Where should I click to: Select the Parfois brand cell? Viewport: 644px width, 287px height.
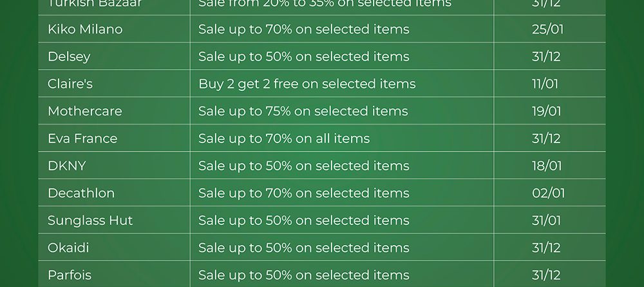point(70,275)
